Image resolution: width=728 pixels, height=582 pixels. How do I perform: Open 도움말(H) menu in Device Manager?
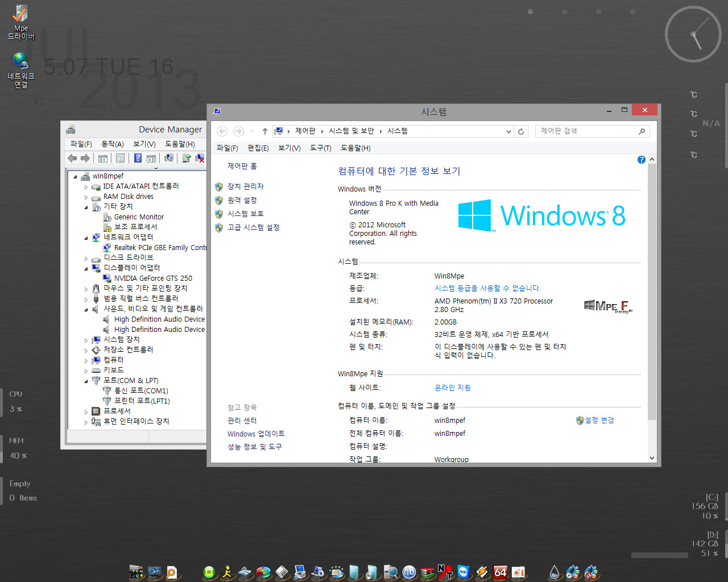pos(180,144)
